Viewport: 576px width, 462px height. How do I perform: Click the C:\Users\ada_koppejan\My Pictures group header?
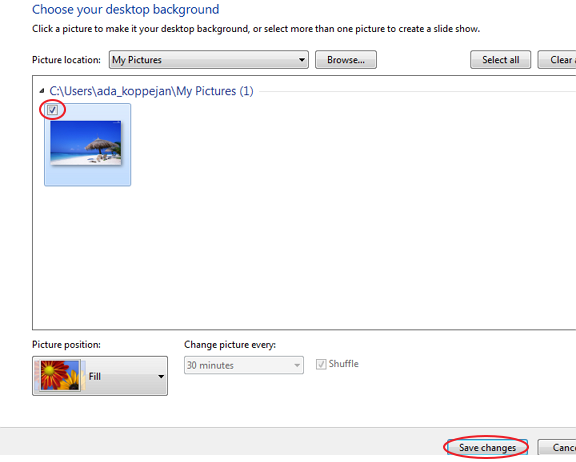point(151,91)
